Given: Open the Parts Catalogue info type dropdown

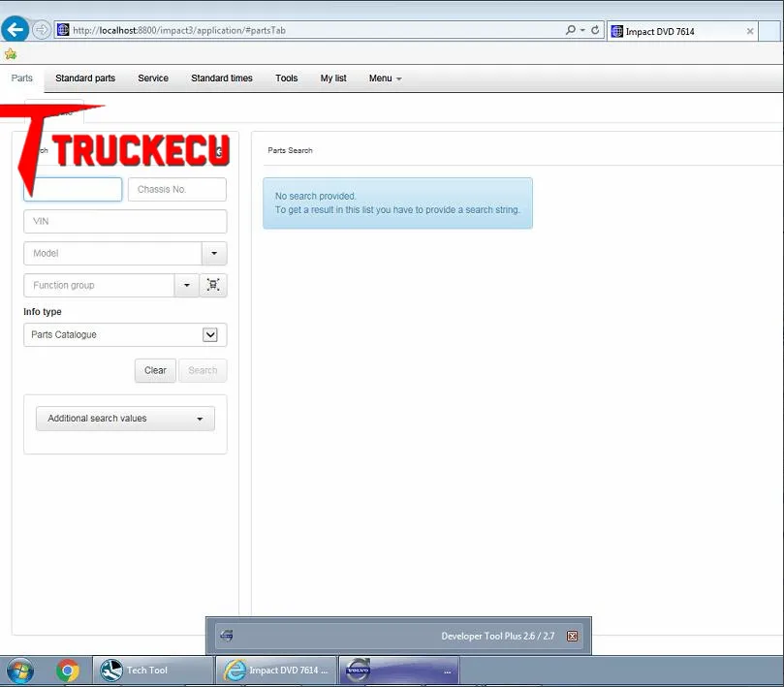Looking at the screenshot, I should tap(125, 335).
